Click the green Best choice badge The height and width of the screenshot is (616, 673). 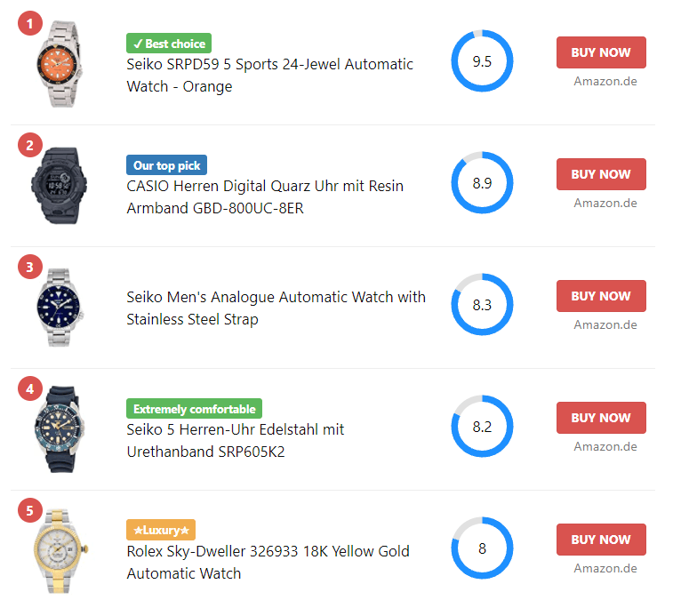(169, 44)
